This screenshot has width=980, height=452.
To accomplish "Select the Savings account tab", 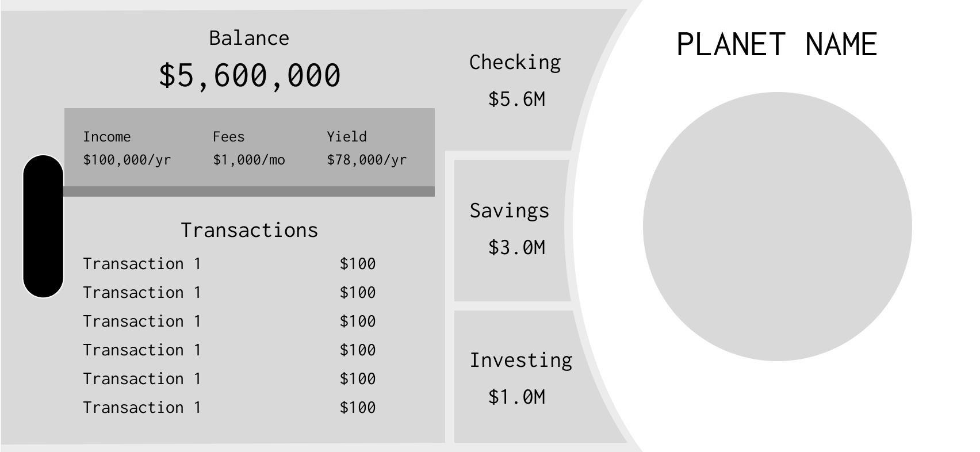I will 512,230.
